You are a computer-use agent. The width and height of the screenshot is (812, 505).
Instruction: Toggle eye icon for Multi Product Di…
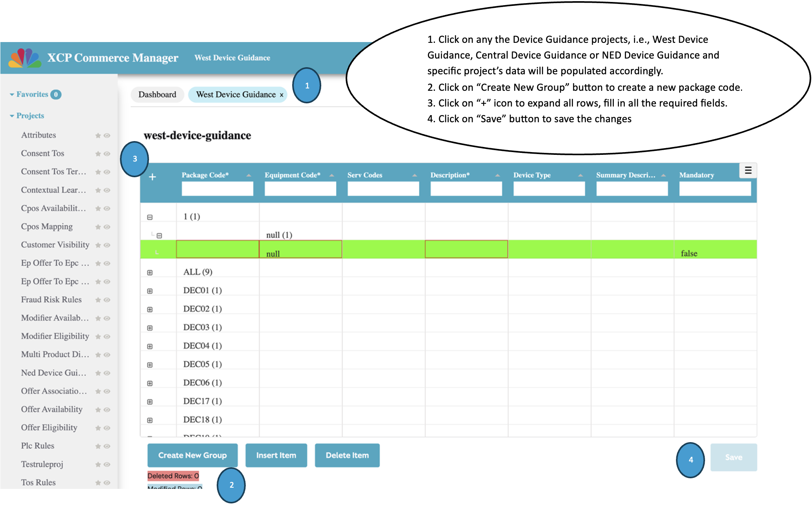(107, 355)
